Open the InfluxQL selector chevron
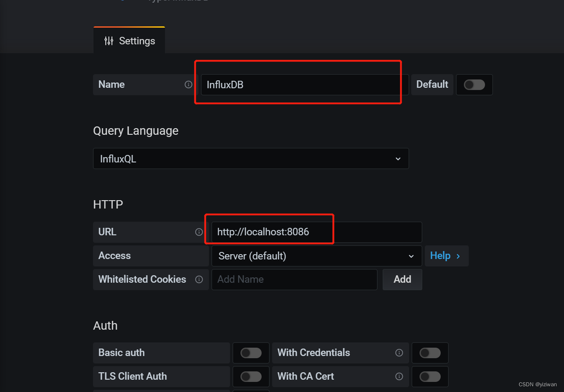This screenshot has width=564, height=392. [397, 158]
